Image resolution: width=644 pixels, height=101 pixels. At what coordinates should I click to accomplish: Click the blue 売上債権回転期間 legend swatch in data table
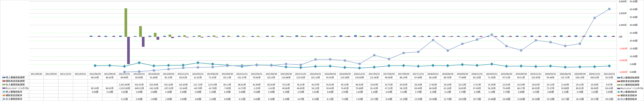(x=4, y=78)
